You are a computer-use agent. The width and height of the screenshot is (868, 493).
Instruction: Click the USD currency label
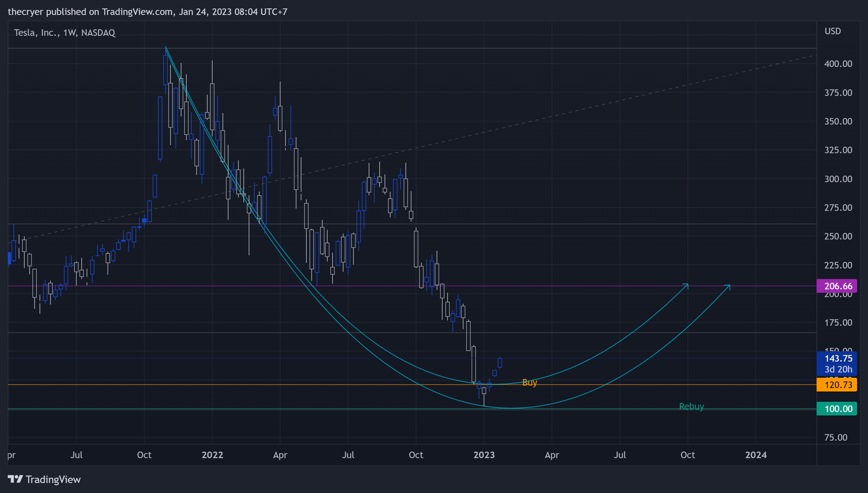(832, 31)
